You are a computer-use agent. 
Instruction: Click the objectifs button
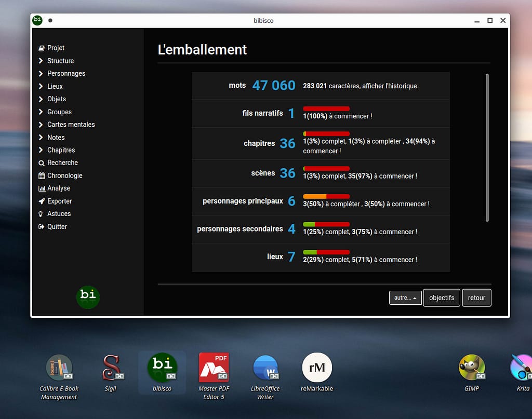442,298
